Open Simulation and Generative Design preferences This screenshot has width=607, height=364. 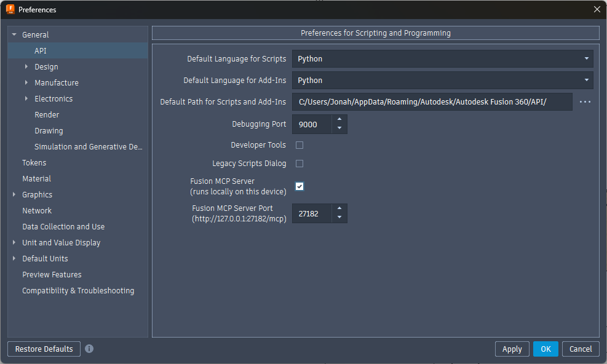(89, 147)
